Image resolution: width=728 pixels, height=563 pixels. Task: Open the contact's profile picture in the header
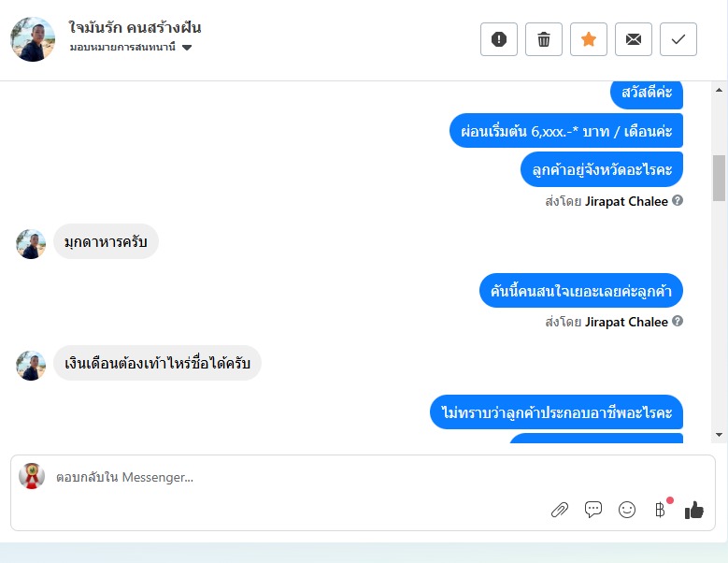point(33,39)
